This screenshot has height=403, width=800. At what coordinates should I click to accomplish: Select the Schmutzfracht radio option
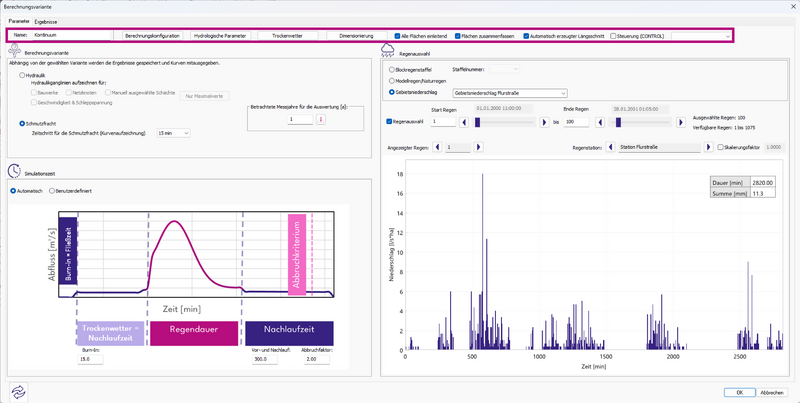pos(22,123)
